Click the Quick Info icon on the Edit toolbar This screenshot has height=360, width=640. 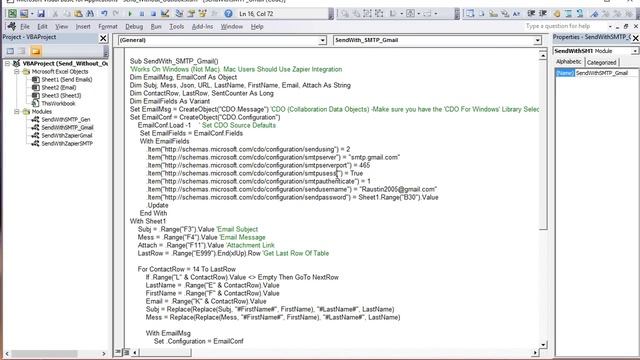493,13
